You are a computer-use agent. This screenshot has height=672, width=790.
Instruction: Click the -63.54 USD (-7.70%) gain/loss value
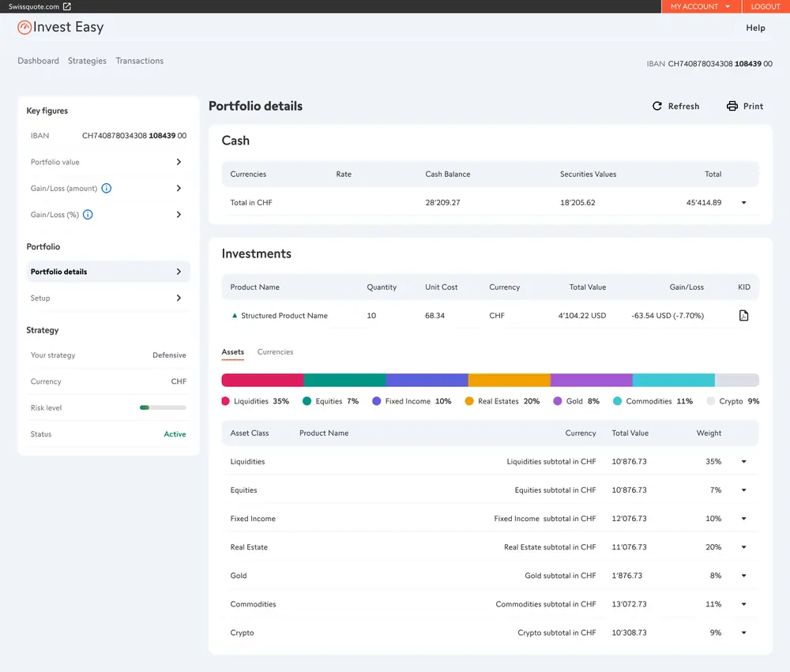coord(668,315)
